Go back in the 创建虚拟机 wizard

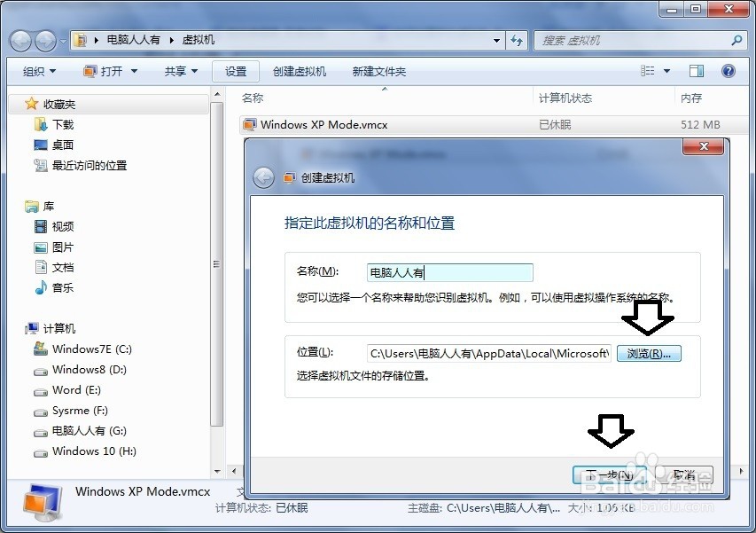point(264,178)
